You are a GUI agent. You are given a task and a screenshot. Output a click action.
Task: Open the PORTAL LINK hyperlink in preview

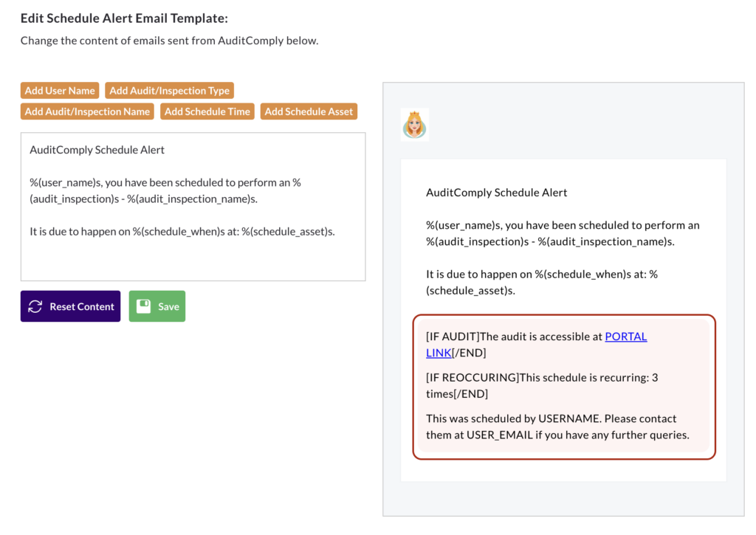626,336
